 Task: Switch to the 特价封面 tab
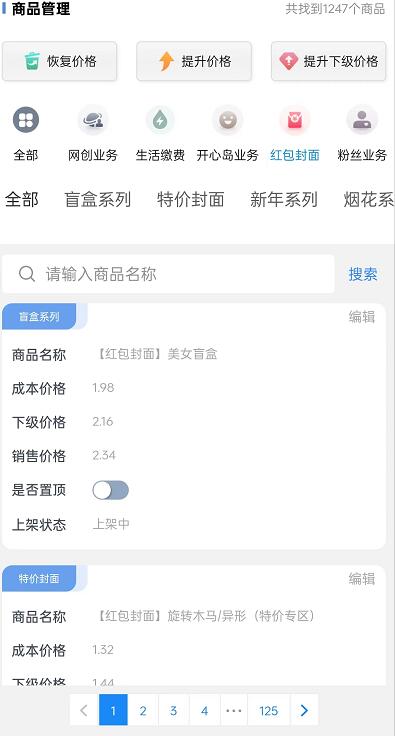point(190,199)
